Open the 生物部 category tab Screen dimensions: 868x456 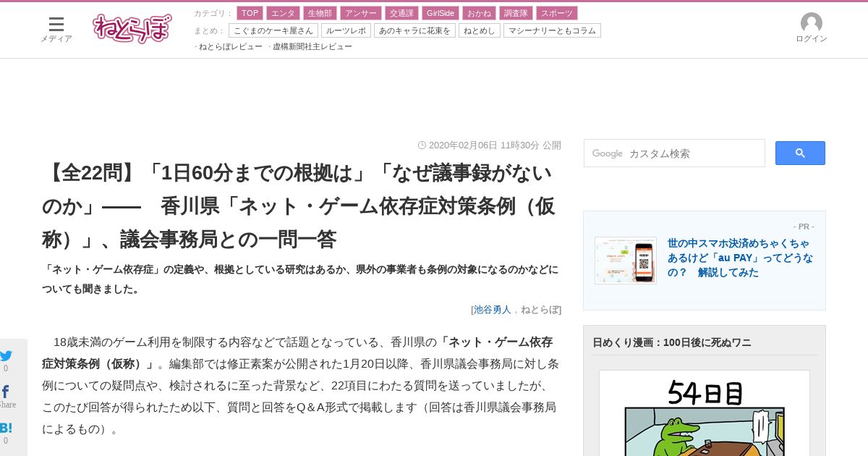click(320, 13)
